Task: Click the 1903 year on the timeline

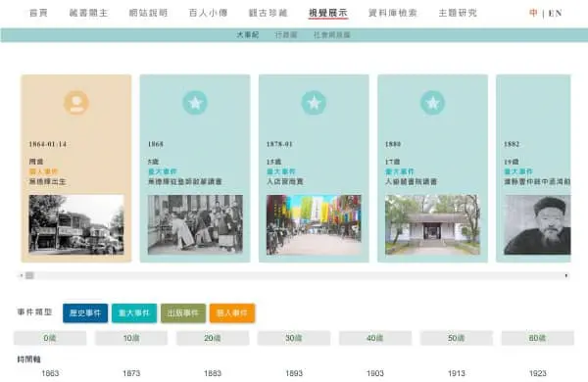Action: tap(375, 373)
